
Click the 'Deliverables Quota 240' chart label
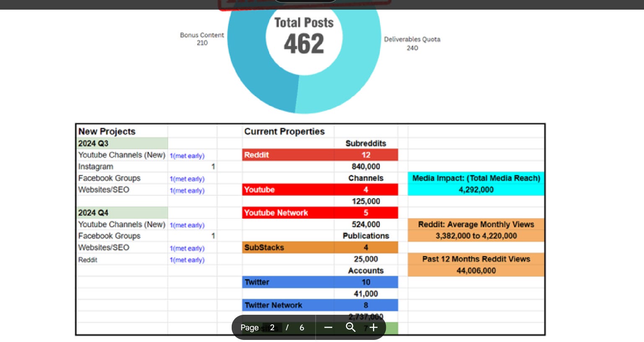click(412, 44)
